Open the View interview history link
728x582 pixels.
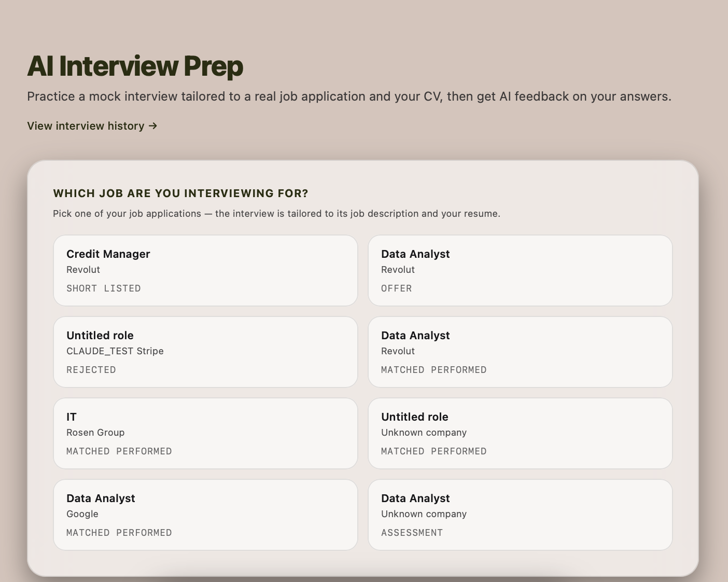point(92,126)
